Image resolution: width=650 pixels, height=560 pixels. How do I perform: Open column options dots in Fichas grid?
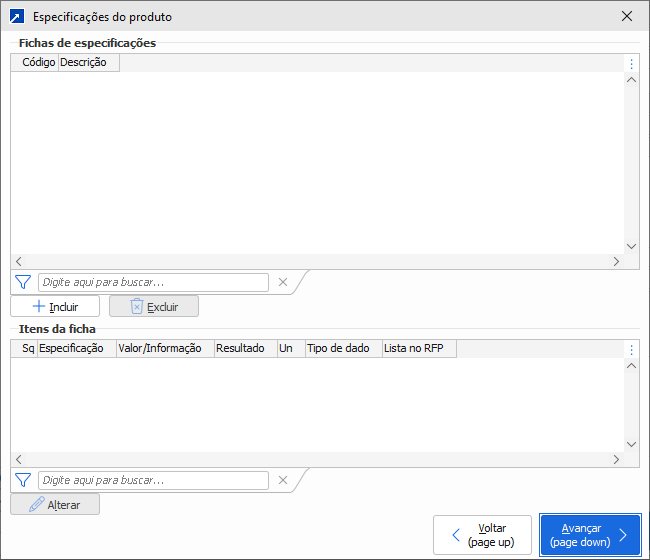[x=631, y=63]
